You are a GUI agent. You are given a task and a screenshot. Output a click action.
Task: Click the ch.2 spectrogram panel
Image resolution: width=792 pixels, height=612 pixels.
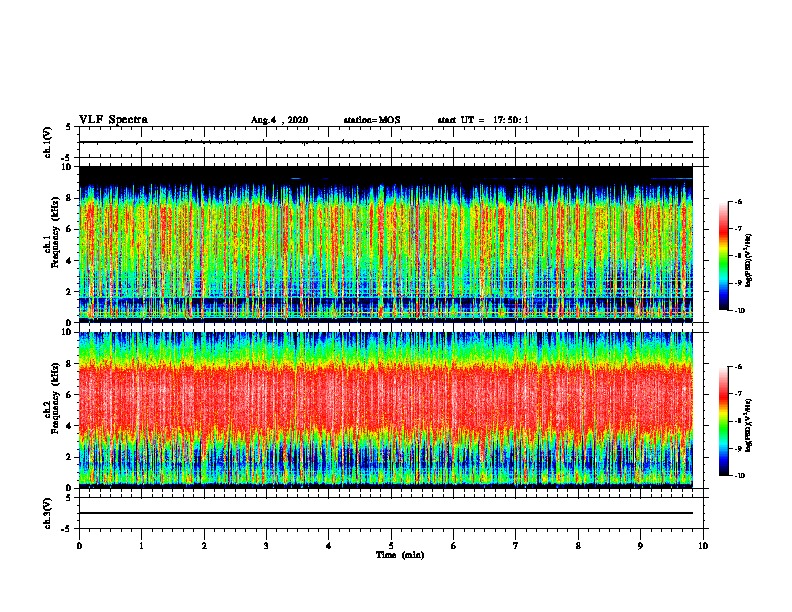click(386, 410)
